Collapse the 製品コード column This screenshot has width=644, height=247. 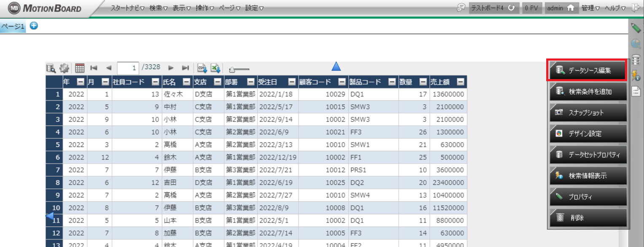(392, 82)
